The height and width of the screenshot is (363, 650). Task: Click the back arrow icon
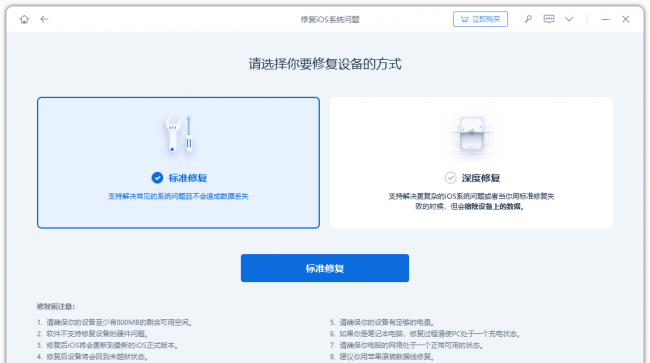[x=44, y=19]
